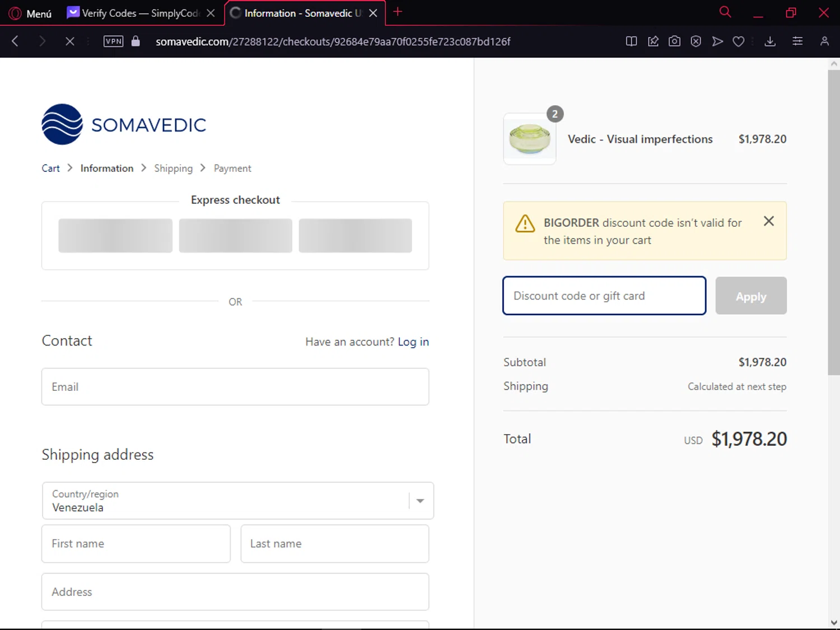Viewport: 840px width, 630px height.
Task: Take a snapshot with camera icon
Action: 674,41
